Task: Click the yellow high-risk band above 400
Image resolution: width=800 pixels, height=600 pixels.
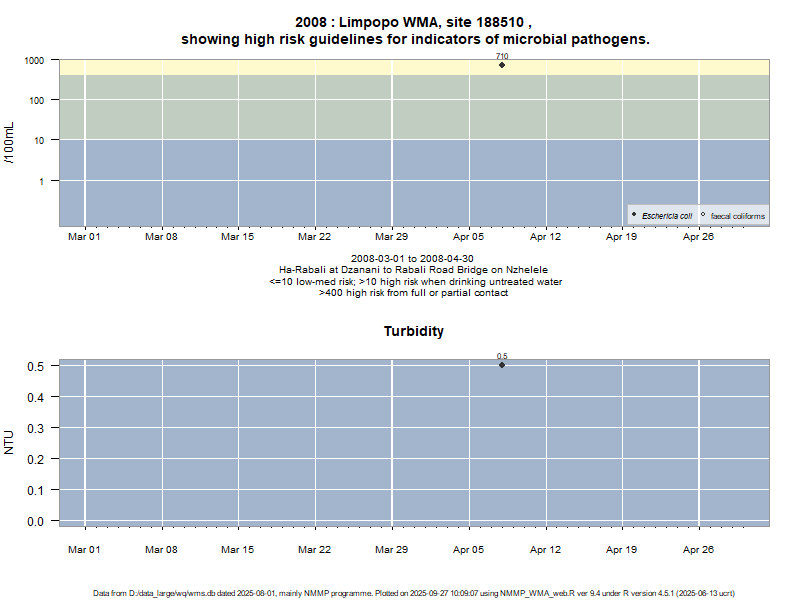Action: (300, 67)
